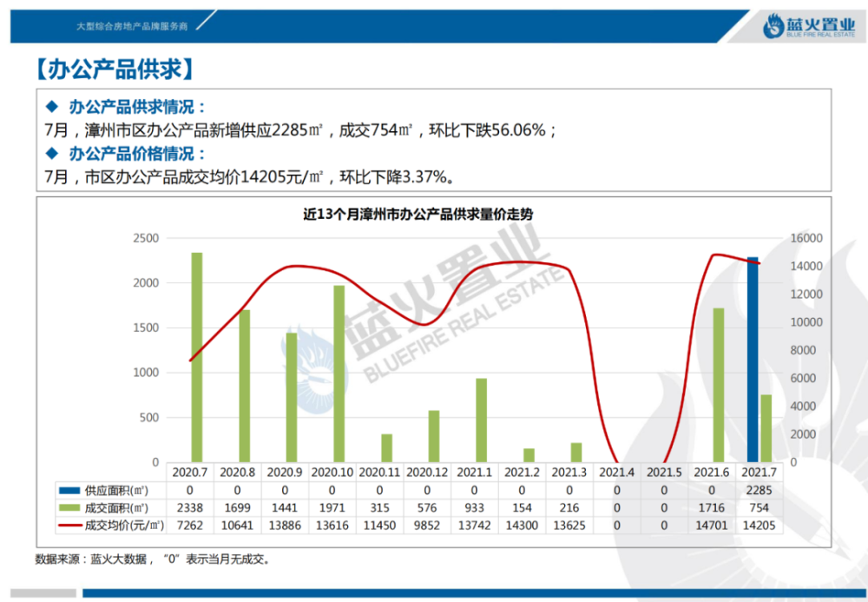The width and height of the screenshot is (868, 602).
Task: Click the red 成交均价 legend line
Action: (x=69, y=526)
